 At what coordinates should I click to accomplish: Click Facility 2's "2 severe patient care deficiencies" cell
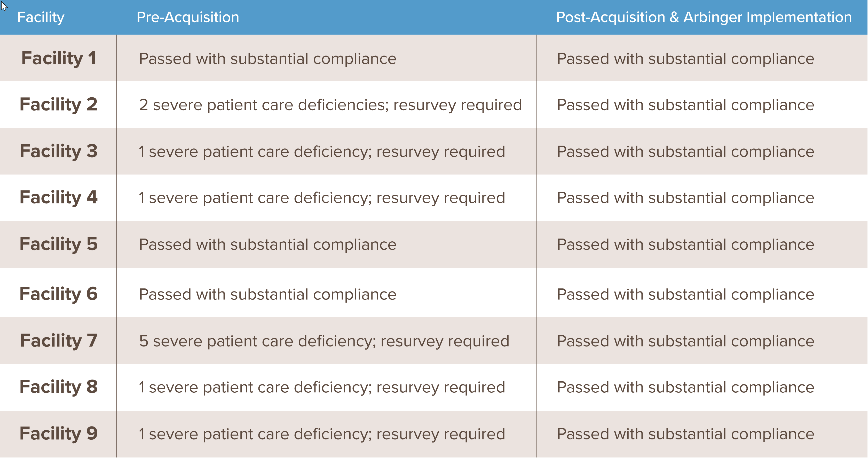[x=330, y=105]
